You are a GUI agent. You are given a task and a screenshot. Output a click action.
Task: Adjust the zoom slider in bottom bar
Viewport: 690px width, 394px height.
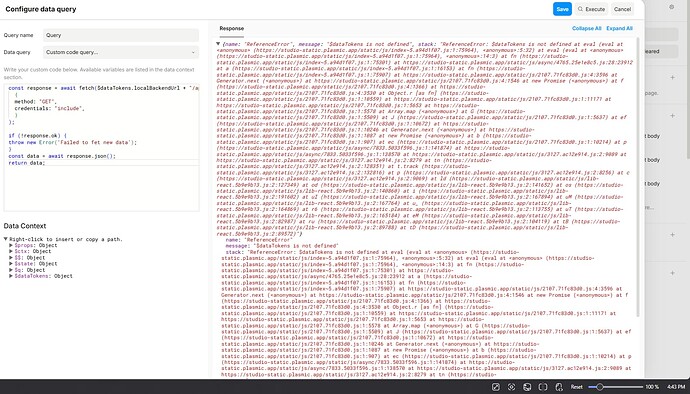(599, 387)
